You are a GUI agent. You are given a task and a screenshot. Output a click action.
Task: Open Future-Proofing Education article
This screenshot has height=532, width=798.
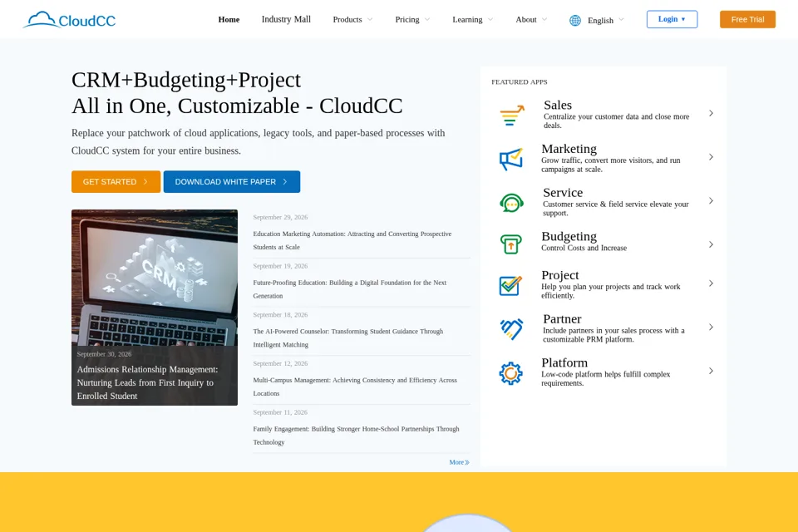coord(350,289)
